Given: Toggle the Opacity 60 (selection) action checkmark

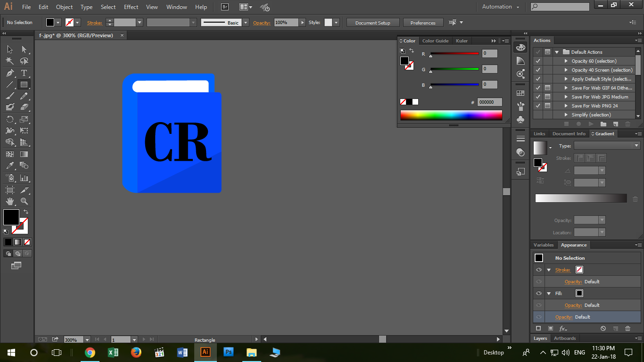Looking at the screenshot, I should coord(538,61).
